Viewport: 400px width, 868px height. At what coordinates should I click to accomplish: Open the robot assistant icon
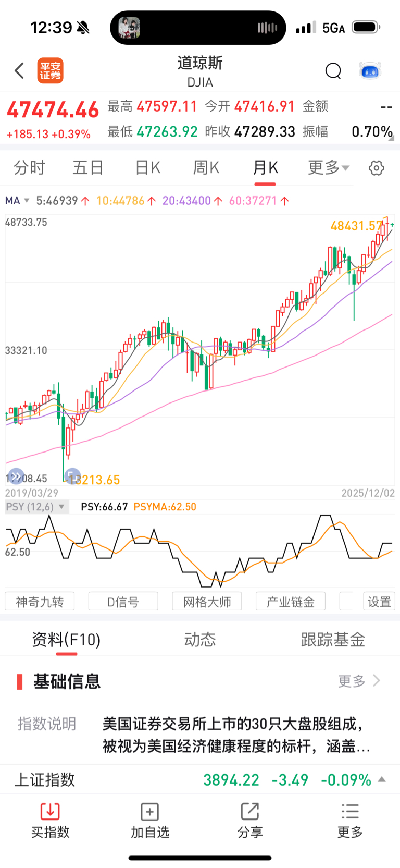click(x=370, y=71)
